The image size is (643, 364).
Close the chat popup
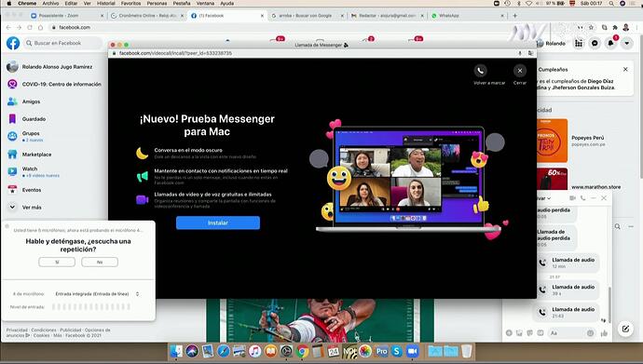(x=604, y=198)
